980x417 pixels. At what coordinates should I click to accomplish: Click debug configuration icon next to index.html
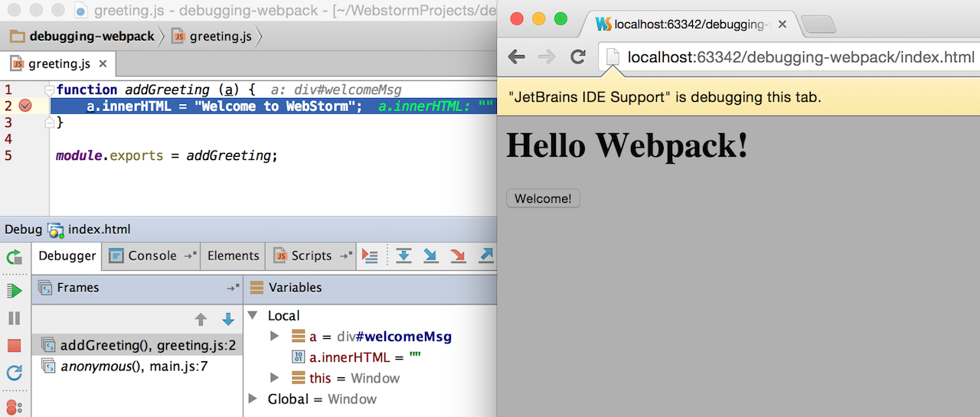click(56, 230)
